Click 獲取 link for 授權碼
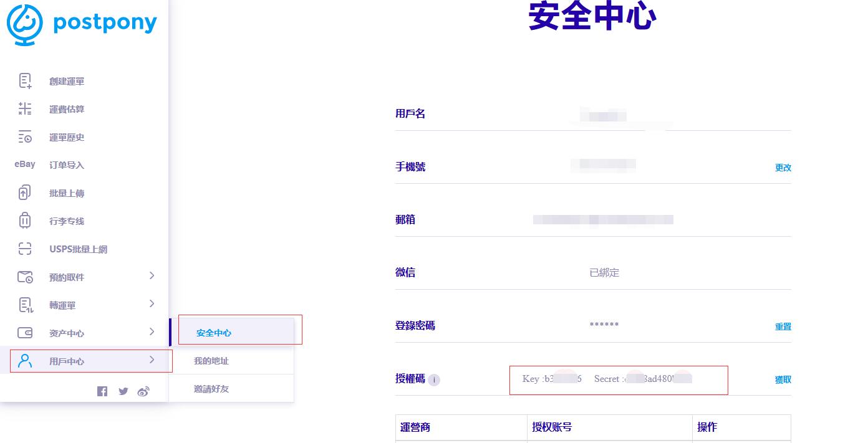868x443 pixels. [x=783, y=379]
